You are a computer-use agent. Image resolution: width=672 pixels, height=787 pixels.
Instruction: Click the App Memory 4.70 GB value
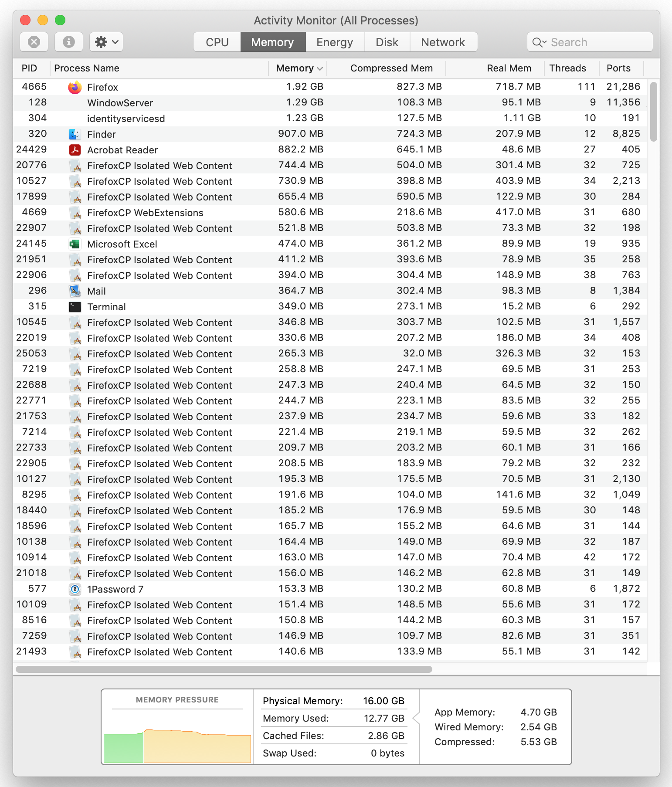pos(539,712)
